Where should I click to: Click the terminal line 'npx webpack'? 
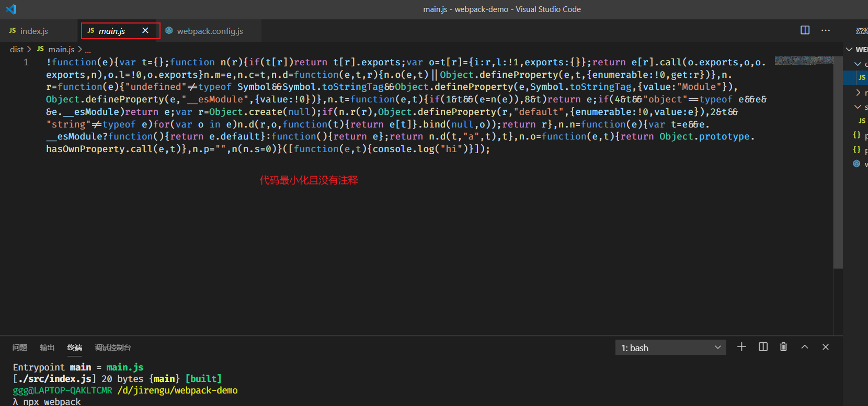[52, 401]
